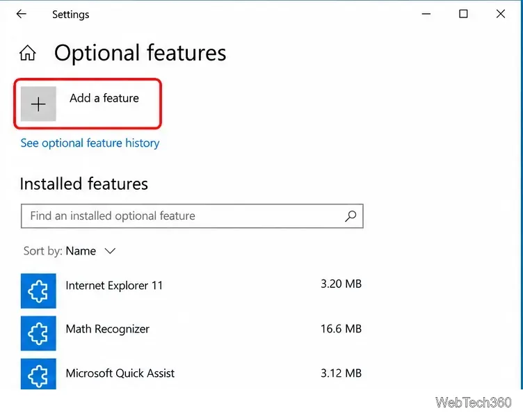This screenshot has width=523, height=420.
Task: Select Microsoft Quick Assist entry
Action: (x=120, y=373)
